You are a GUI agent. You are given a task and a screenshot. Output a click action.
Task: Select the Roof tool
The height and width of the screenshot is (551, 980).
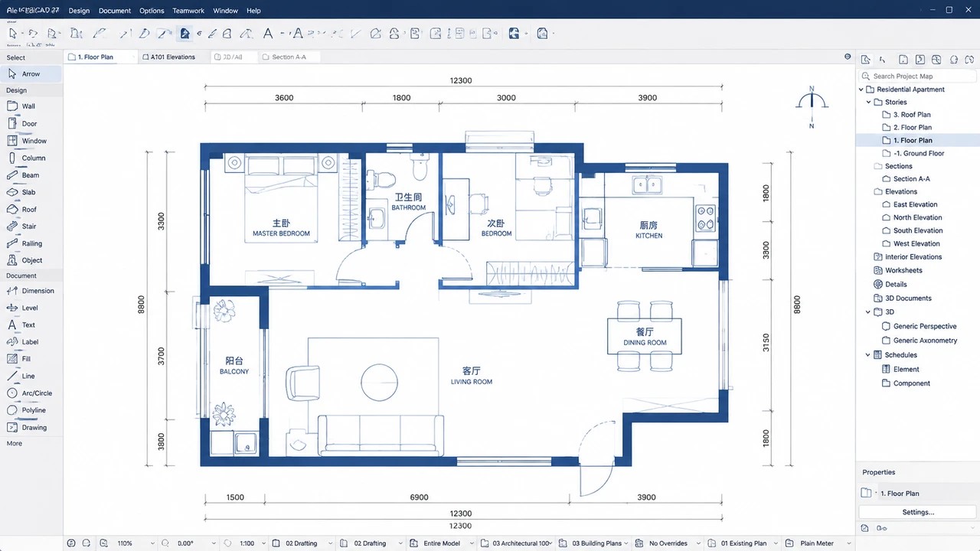[x=31, y=209]
